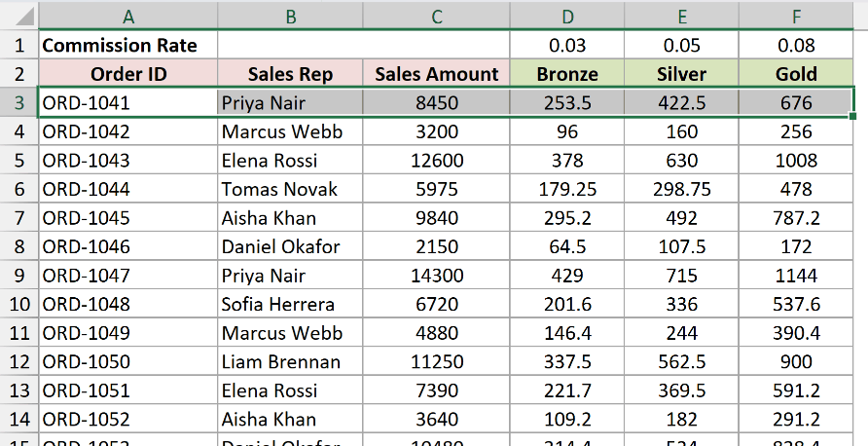Click Marcus Webb in the ORD-1049 row

tap(291, 333)
